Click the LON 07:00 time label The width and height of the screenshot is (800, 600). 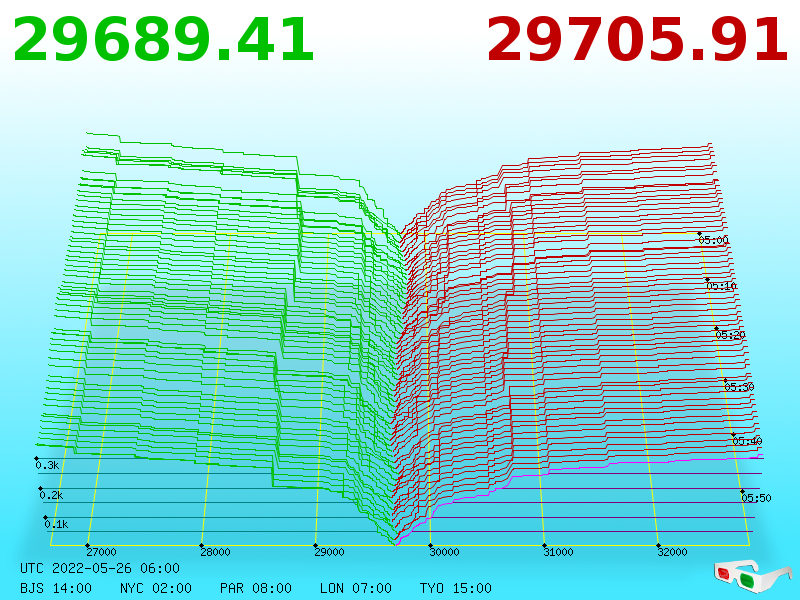pos(356,588)
